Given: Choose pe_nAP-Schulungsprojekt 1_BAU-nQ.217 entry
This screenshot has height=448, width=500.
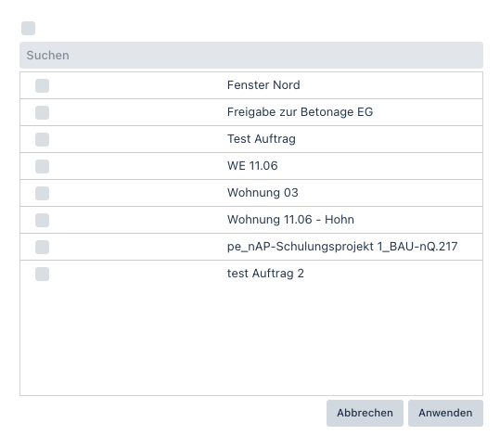Looking at the screenshot, I should pyautogui.click(x=342, y=247).
